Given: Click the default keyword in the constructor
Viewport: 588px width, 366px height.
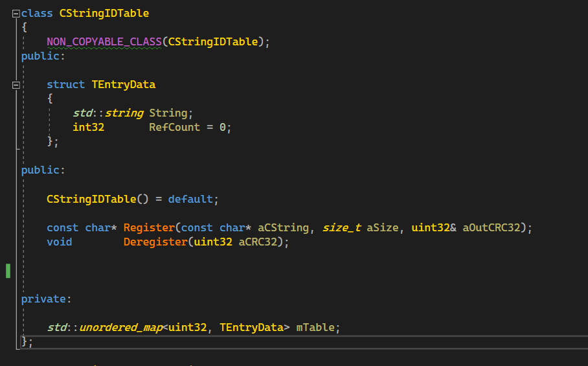Looking at the screenshot, I should click(190, 199).
